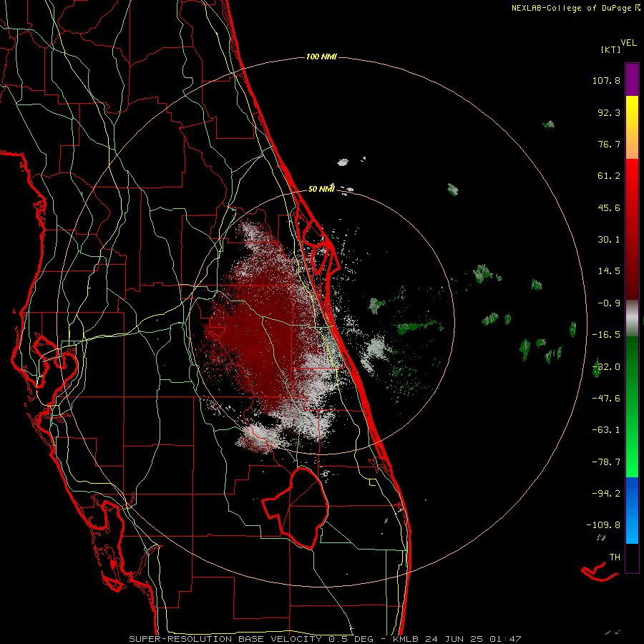Click the SUPER-RESOLUTION BASE VELOCITY product title

point(225,639)
